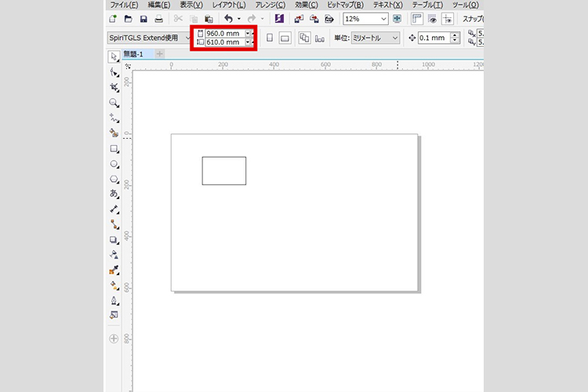Select the Connector line tool
588x392 pixels.
pos(114,224)
